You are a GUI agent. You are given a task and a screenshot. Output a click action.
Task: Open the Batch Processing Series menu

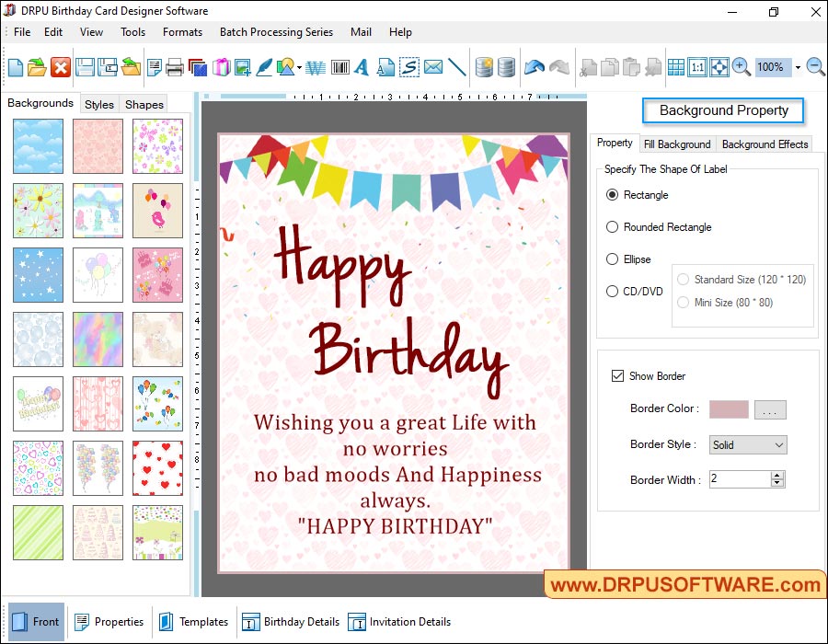pos(276,31)
